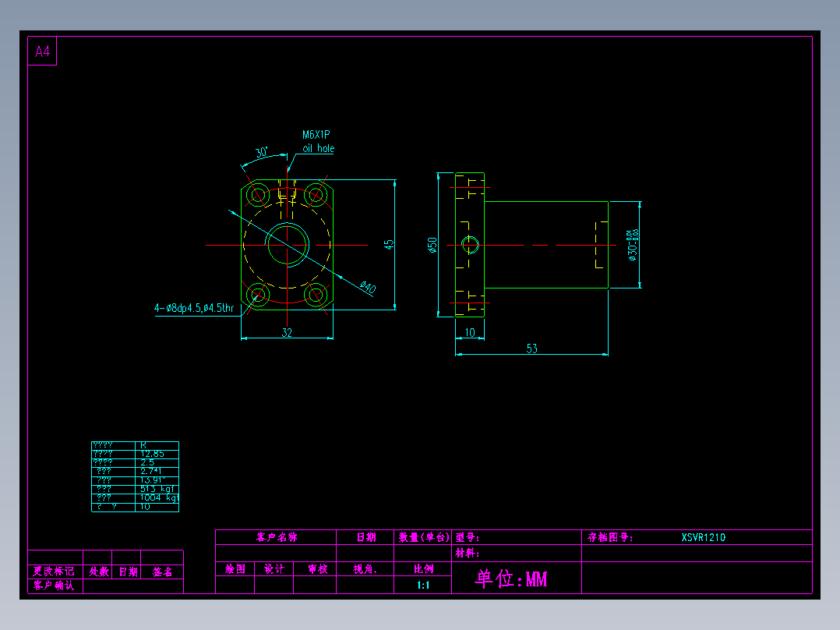The width and height of the screenshot is (840, 630).
Task: Click the 比例 scale label
Action: click(424, 569)
